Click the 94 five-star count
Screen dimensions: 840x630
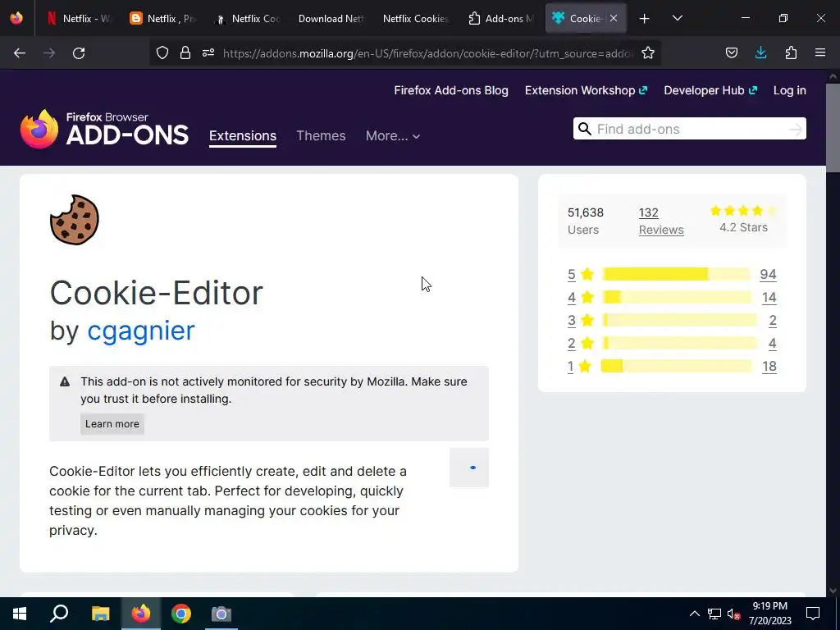[768, 274]
